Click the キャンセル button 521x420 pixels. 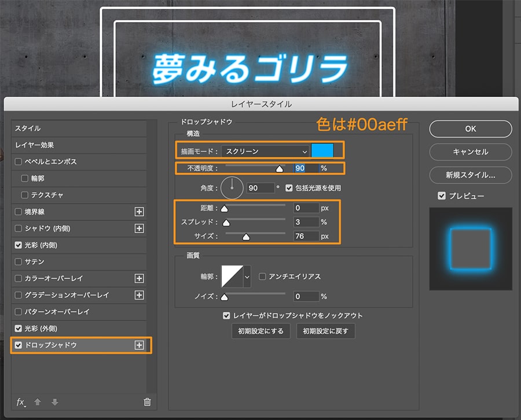coord(471,152)
